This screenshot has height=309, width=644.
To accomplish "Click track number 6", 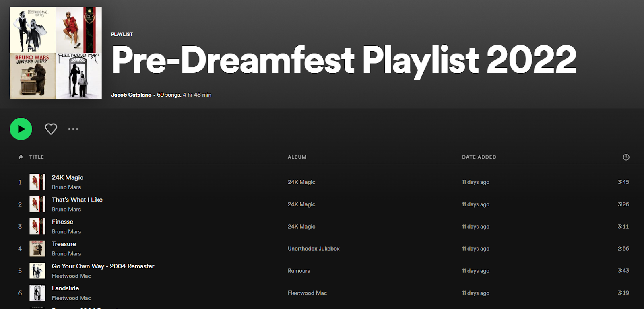I will 20,293.
